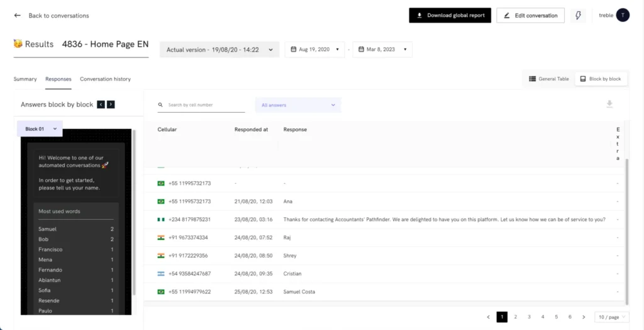Image resolution: width=644 pixels, height=330 pixels.
Task: Go to next answer block arrow
Action: (111, 105)
